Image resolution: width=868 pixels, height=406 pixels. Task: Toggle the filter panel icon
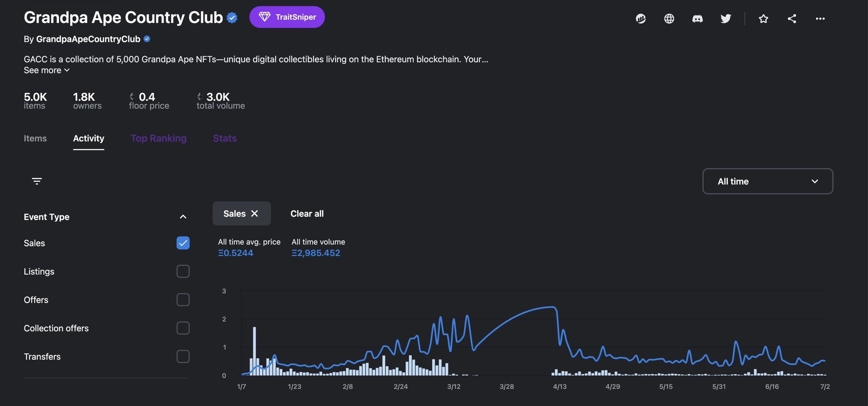pos(37,181)
